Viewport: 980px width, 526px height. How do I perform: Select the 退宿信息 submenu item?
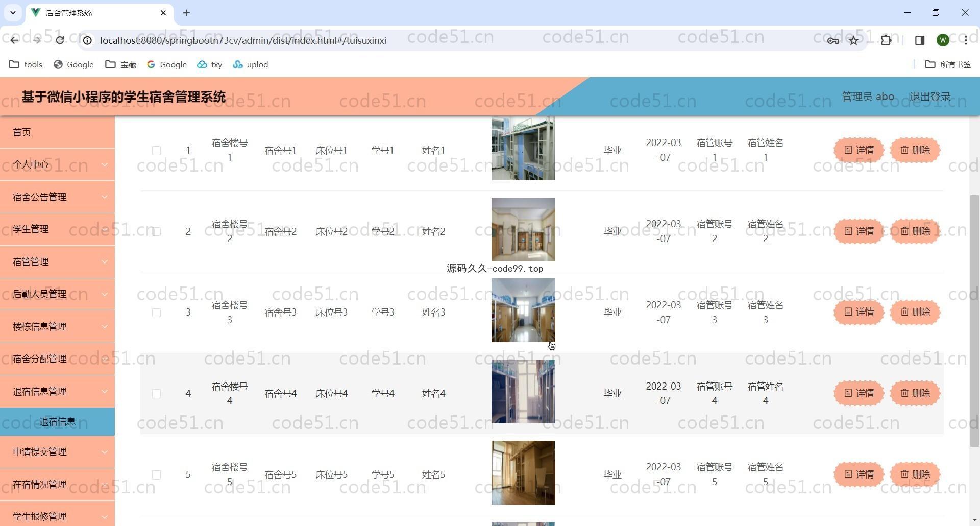point(57,422)
